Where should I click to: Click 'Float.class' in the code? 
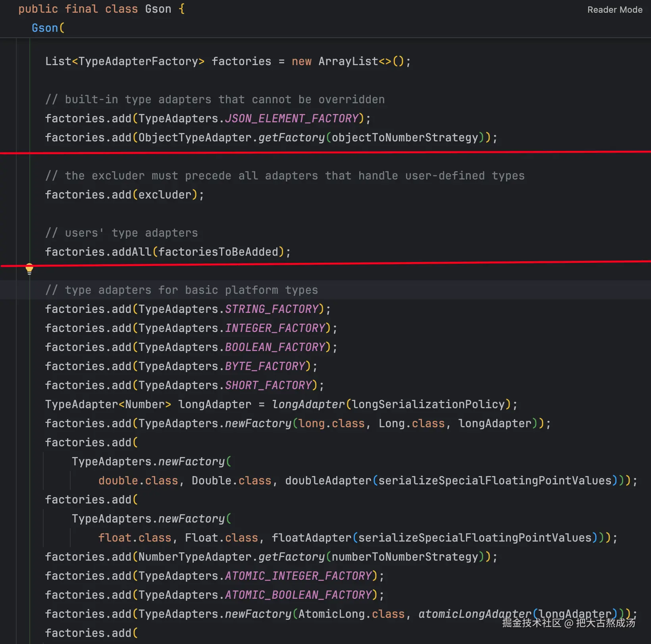pyautogui.click(x=221, y=538)
